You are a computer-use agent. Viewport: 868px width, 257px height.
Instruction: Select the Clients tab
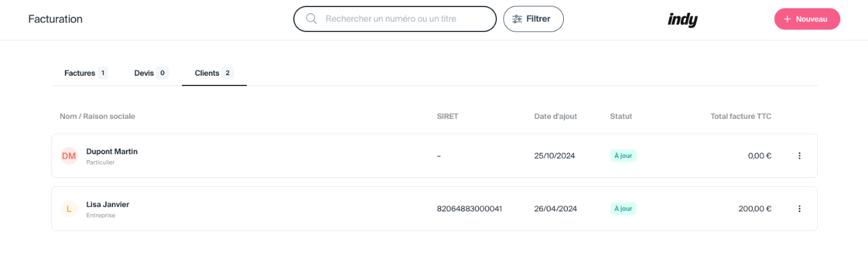tap(207, 73)
